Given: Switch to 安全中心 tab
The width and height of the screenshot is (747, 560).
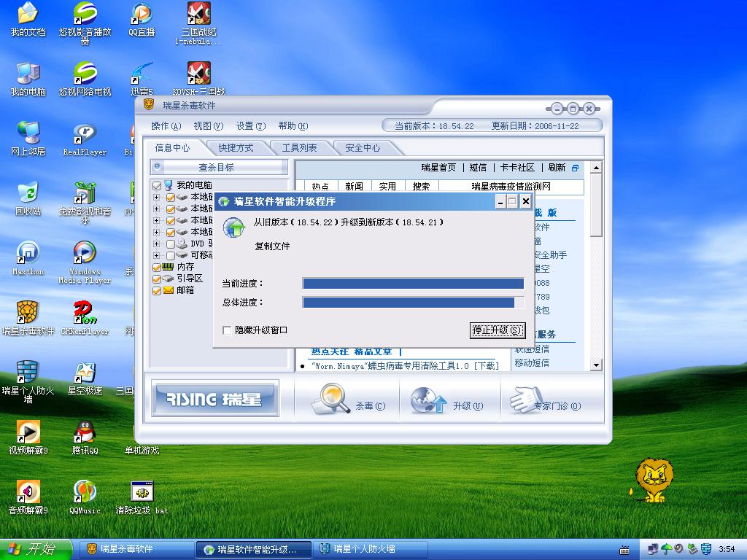Looking at the screenshot, I should coord(363,148).
